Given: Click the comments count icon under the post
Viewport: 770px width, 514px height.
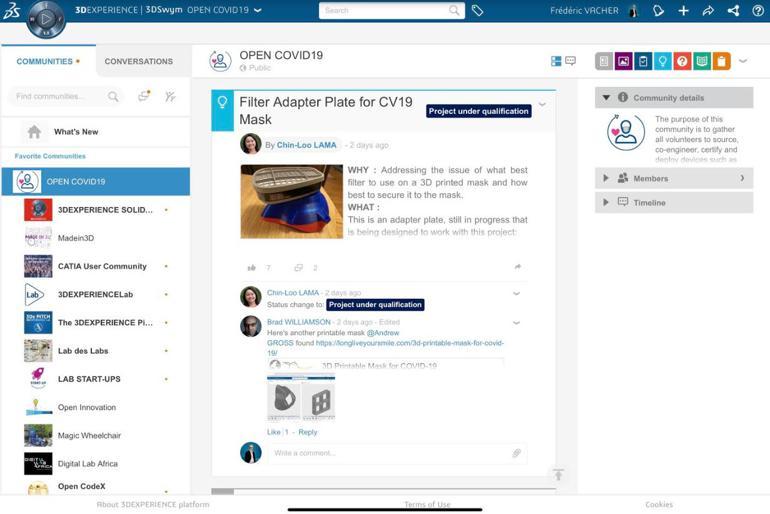Looking at the screenshot, I should pyautogui.click(x=298, y=268).
